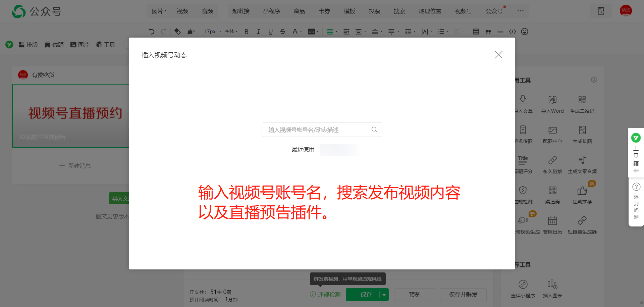Click the 违规检测 link

pos(325,294)
